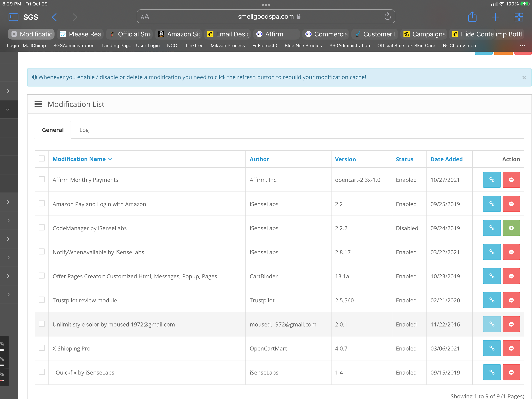
Task: Sort by Version column
Action: pyautogui.click(x=345, y=159)
